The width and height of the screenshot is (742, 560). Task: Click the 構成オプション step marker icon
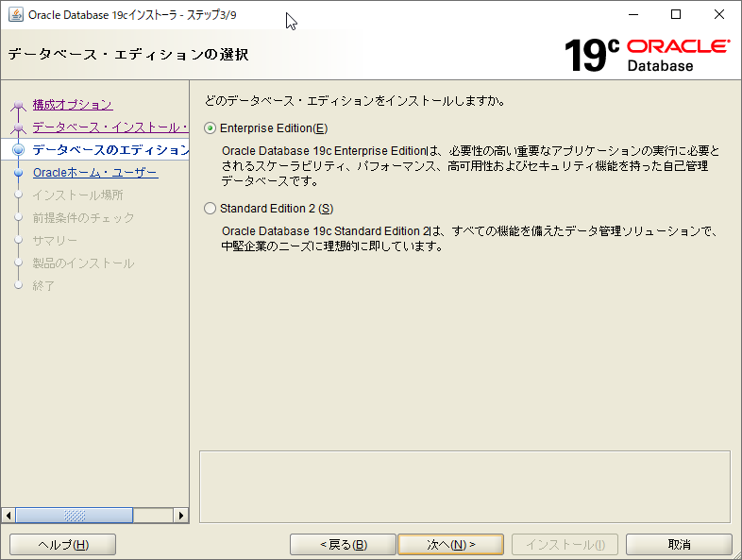19,105
